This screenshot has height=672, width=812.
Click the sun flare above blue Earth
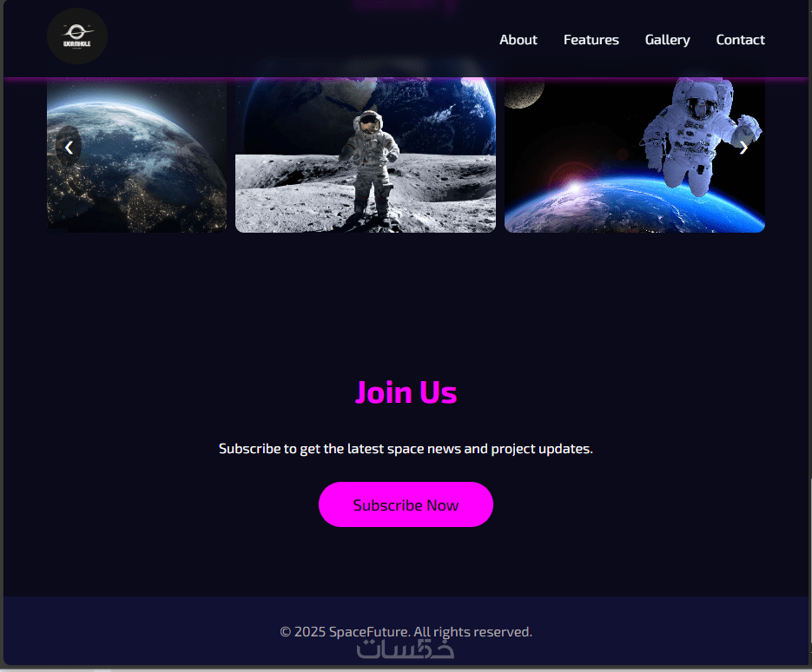coord(574,185)
